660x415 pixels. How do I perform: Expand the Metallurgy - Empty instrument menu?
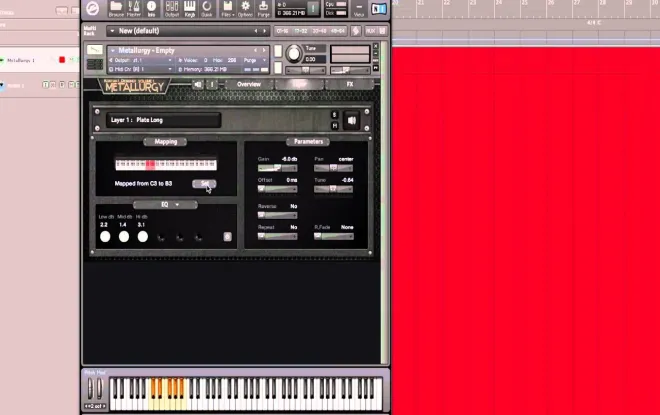[113, 51]
